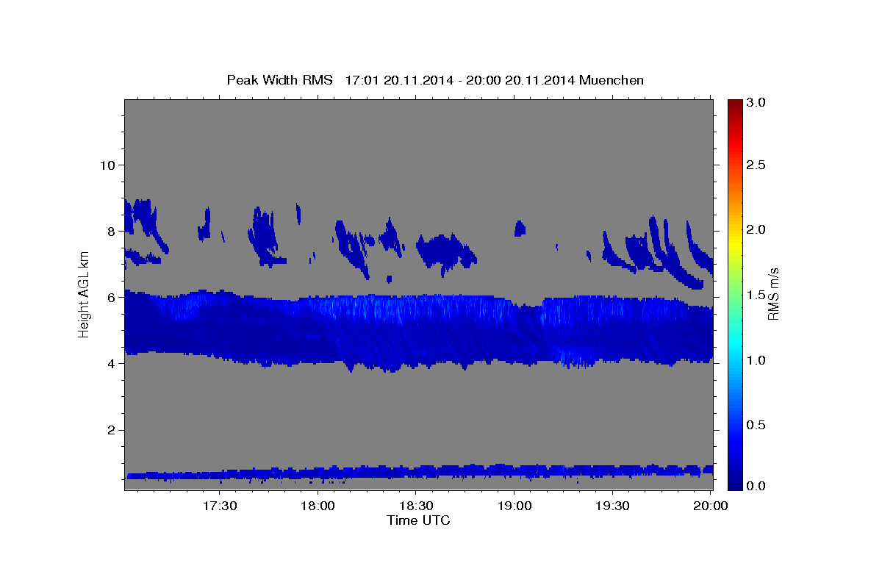Screen dimensions: 882x588
Task: Click the height axis label 2
Action: 111,430
